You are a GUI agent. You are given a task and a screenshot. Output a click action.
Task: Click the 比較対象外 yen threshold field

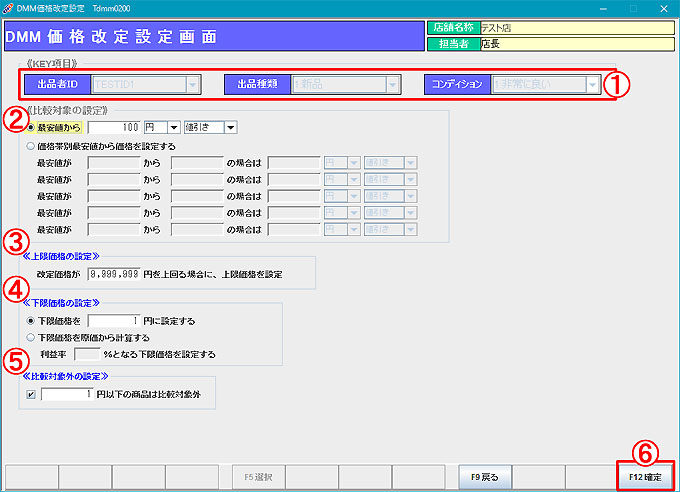pos(66,394)
